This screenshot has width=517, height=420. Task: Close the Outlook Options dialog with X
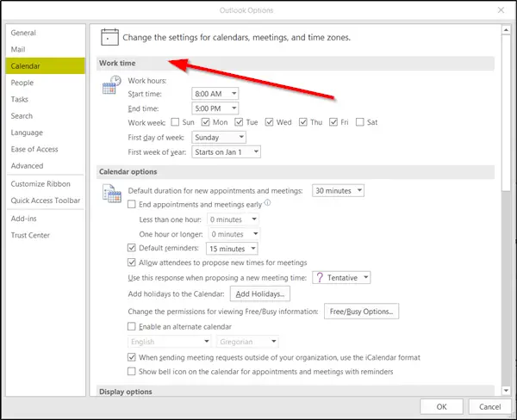click(x=501, y=10)
